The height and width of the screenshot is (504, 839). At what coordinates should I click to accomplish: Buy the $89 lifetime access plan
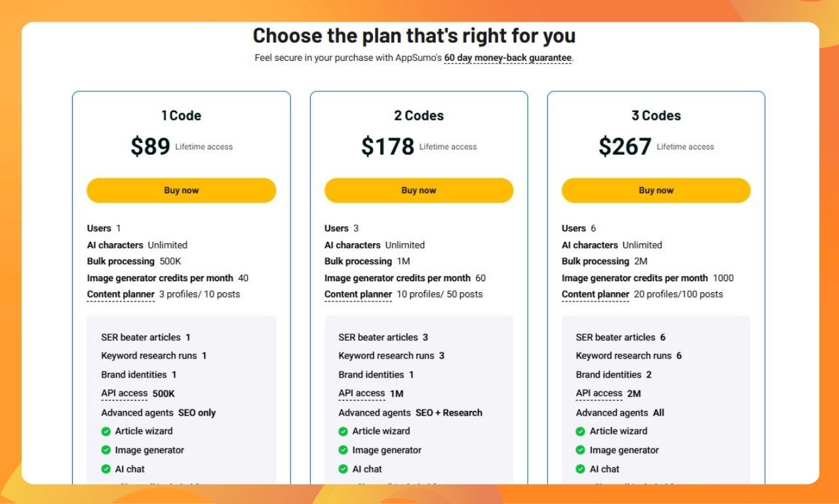(x=181, y=190)
